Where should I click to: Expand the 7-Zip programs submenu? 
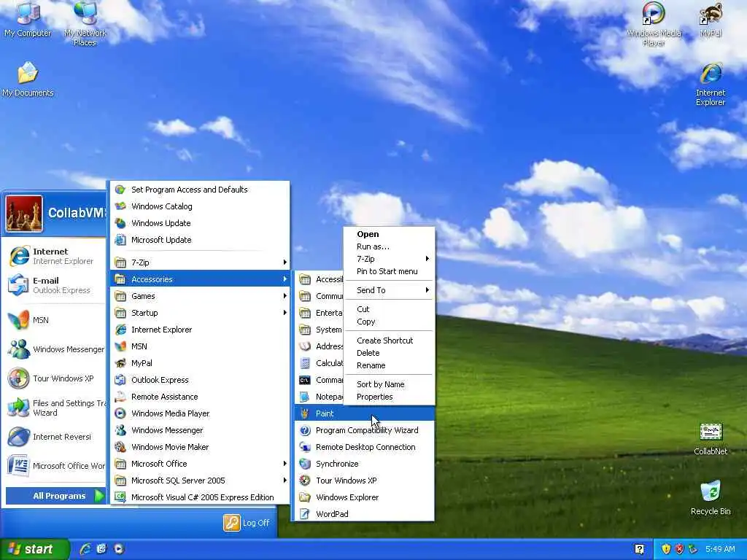click(x=200, y=262)
